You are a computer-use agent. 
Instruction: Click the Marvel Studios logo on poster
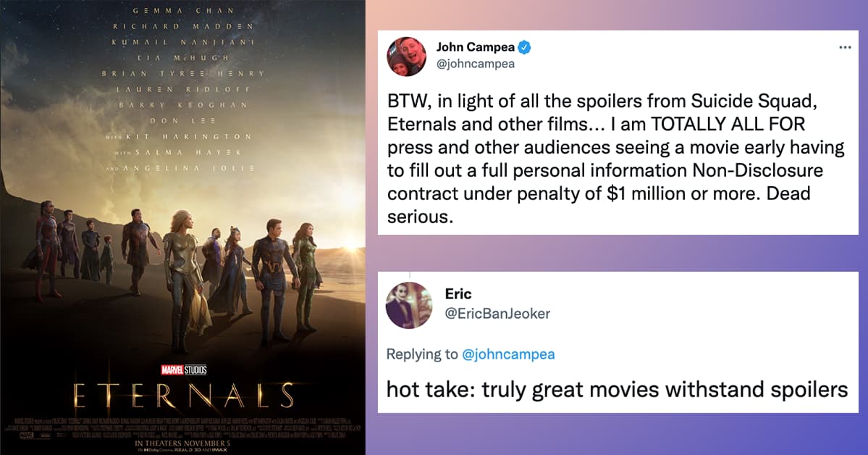coord(184,370)
